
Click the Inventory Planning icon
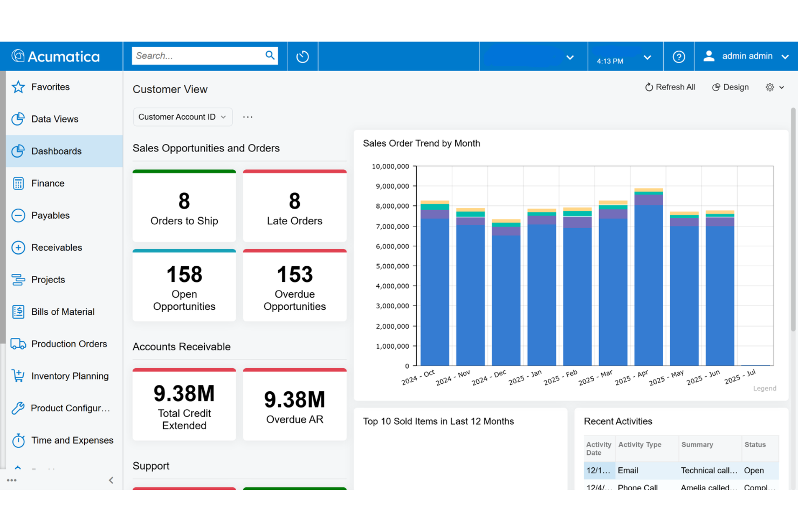(x=18, y=376)
